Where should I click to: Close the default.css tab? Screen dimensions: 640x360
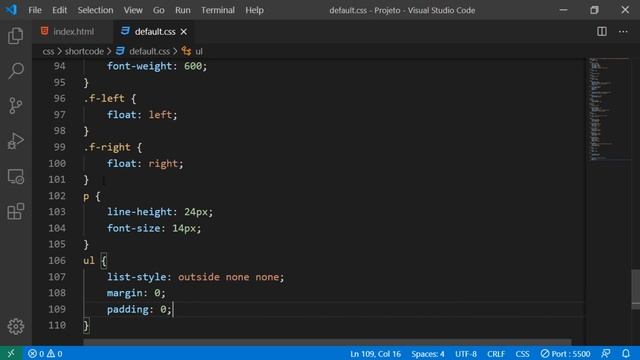(x=184, y=31)
